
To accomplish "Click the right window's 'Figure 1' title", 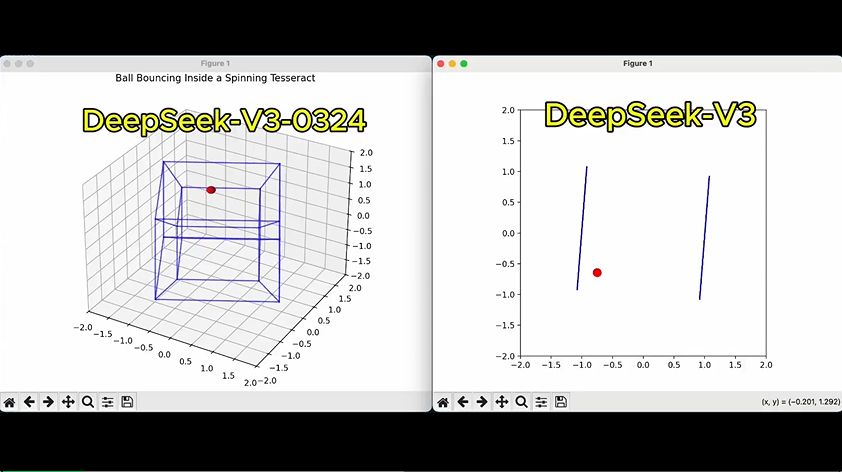I will pos(638,63).
